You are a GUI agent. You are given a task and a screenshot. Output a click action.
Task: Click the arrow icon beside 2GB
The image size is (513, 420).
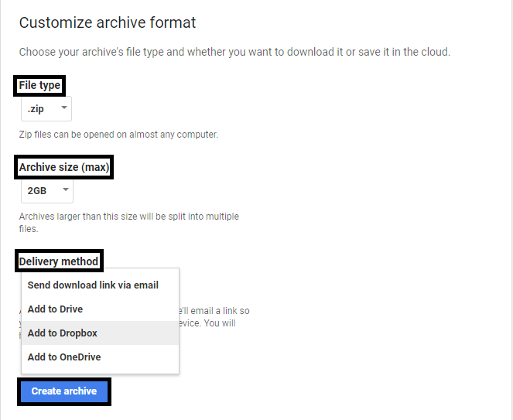coord(66,190)
